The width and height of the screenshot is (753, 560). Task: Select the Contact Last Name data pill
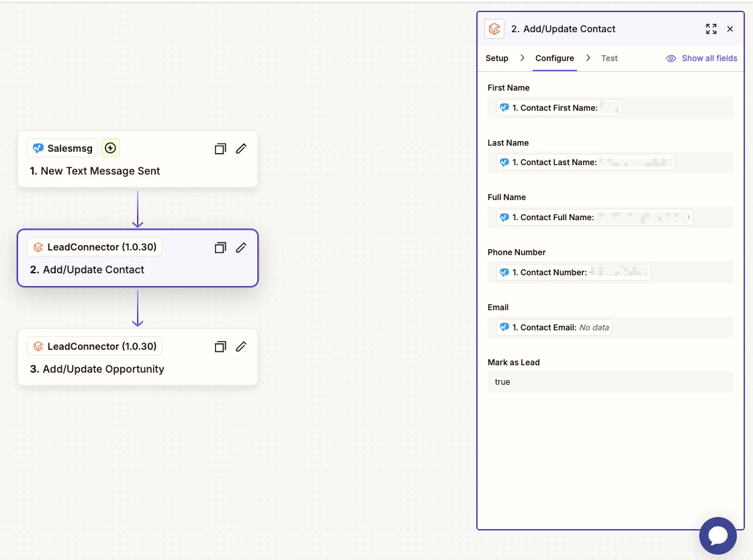click(585, 162)
